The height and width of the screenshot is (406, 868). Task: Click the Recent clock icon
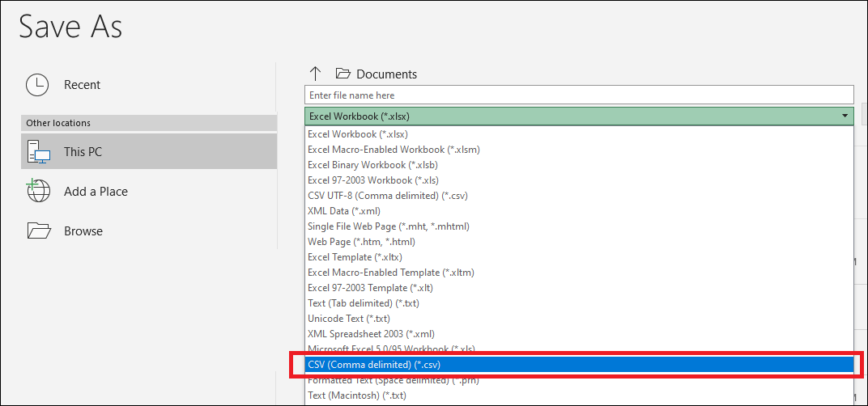point(37,85)
